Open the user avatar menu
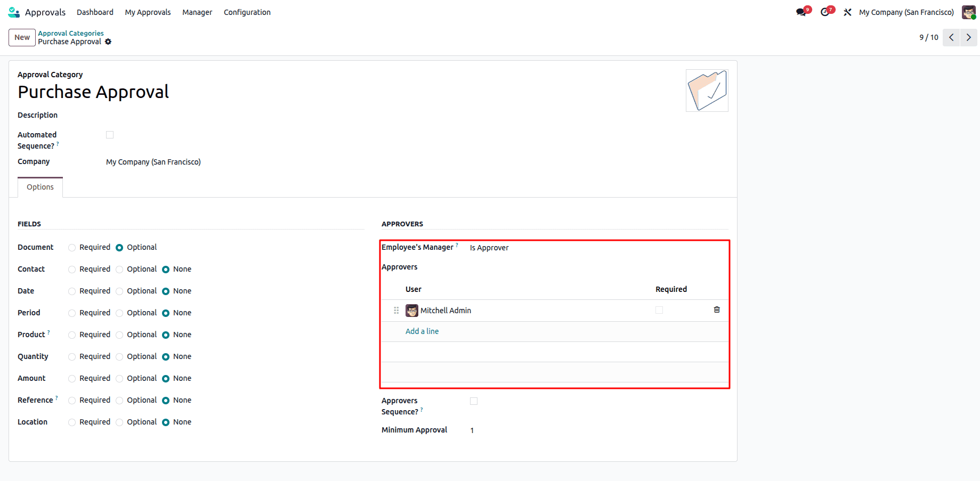Screen dimensions: 980x481 pos(968,12)
